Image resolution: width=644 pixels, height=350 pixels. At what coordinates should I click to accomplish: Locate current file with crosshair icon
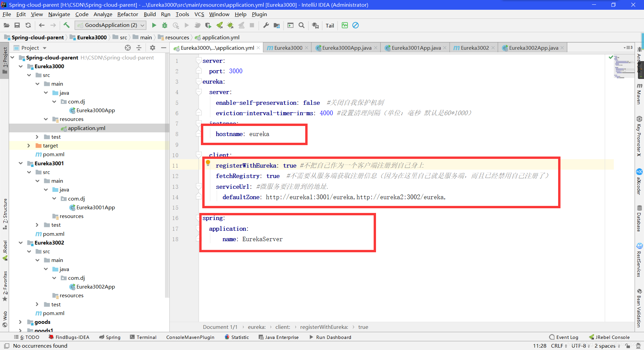point(128,48)
